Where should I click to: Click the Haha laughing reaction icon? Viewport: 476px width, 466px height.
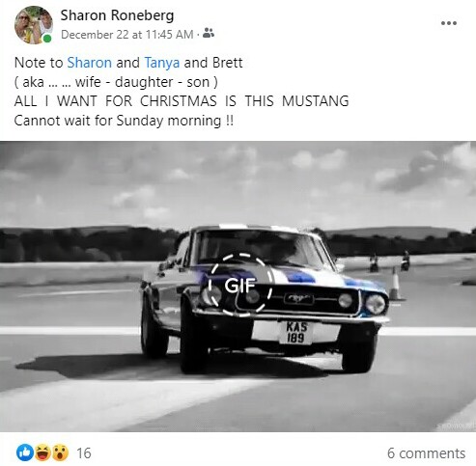(42, 452)
